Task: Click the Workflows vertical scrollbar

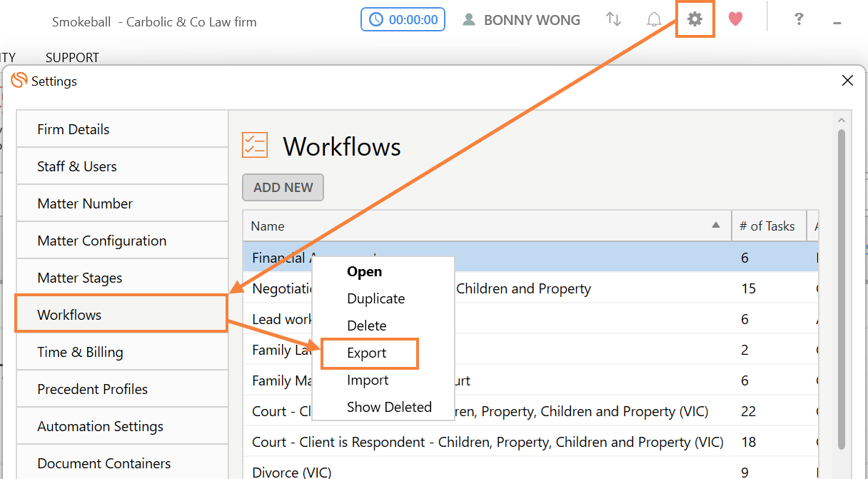Action: click(842, 289)
